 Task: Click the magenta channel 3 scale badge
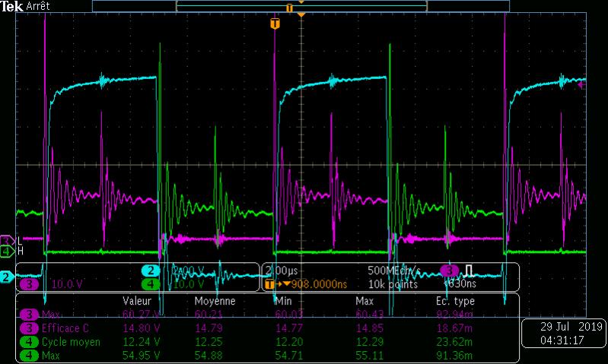click(30, 285)
